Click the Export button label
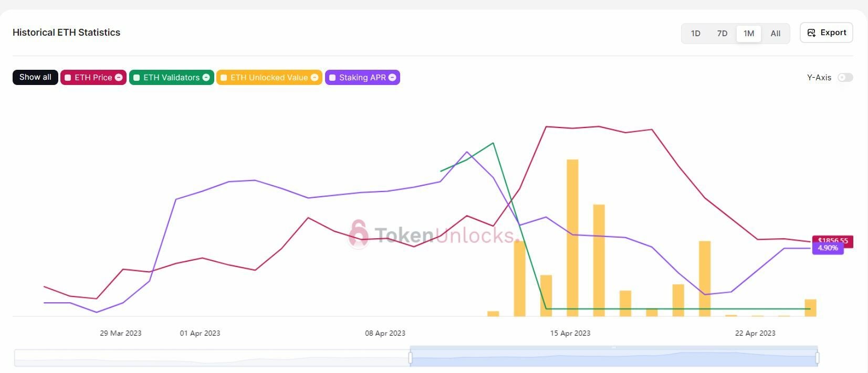The height and width of the screenshot is (373, 868). [833, 33]
